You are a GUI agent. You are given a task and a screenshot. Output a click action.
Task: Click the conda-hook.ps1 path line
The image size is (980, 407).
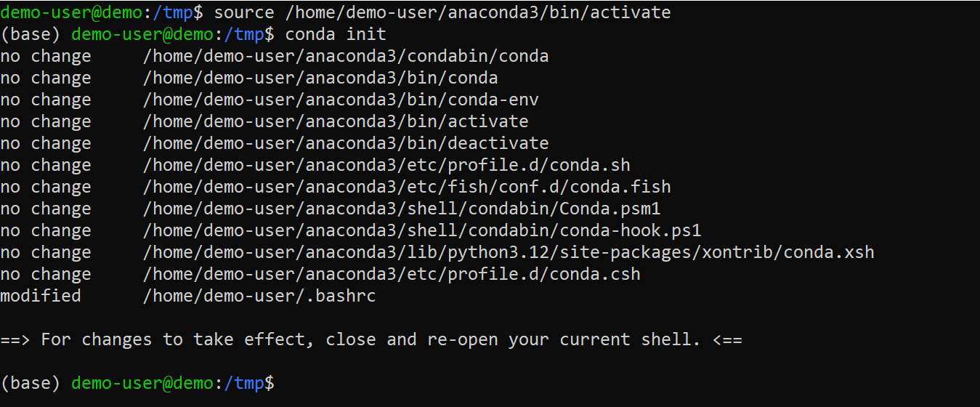click(422, 230)
